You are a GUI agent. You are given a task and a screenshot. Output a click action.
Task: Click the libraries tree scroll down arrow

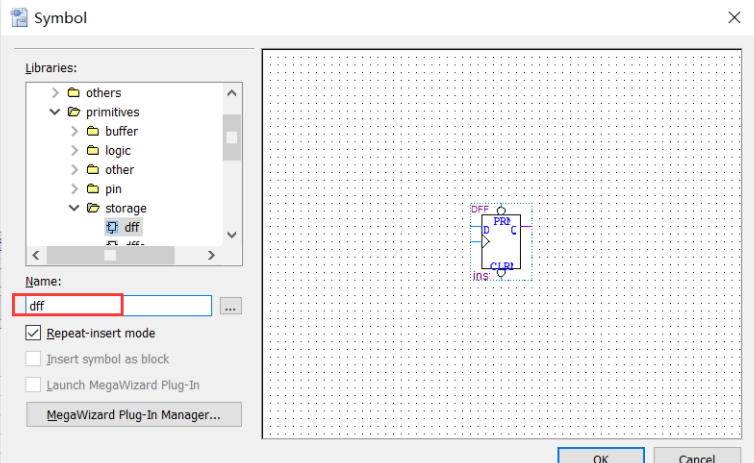232,235
